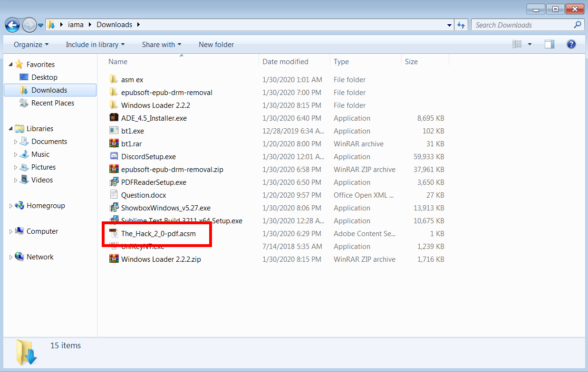Select the ADE_4.5_Installer.exe icon

tap(114, 118)
